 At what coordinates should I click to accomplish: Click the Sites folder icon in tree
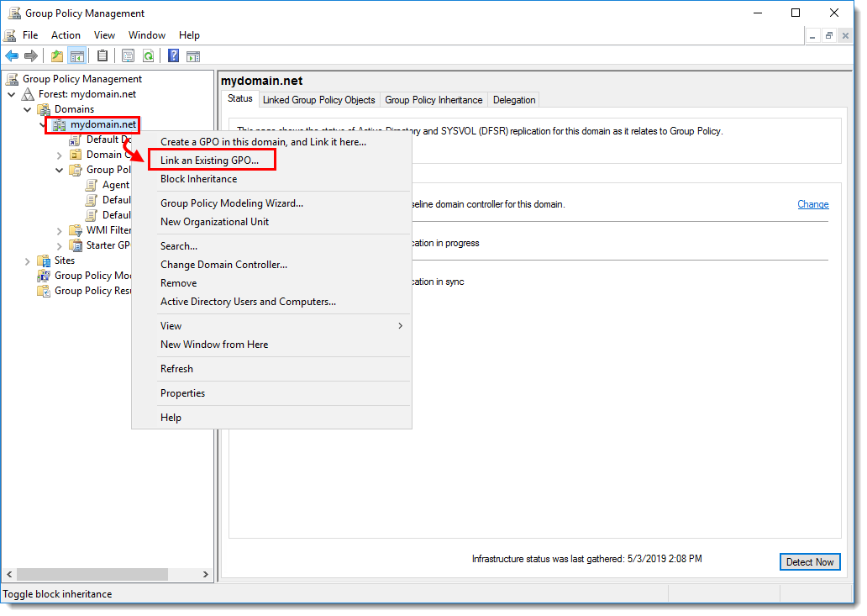point(44,261)
